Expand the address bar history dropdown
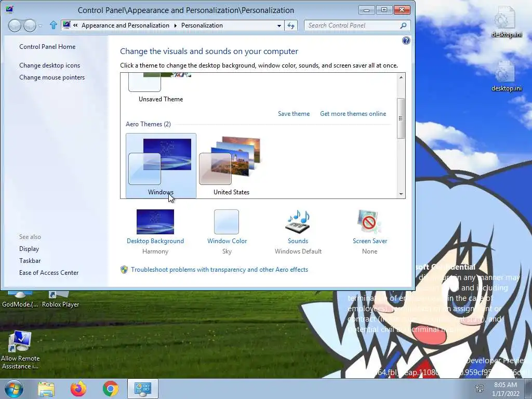The width and height of the screenshot is (532, 399). (x=279, y=26)
